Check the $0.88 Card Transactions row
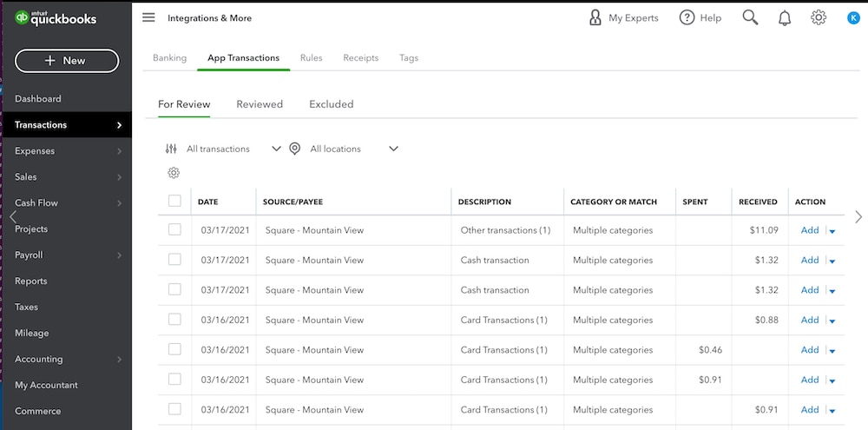Image resolution: width=868 pixels, height=430 pixels. click(174, 319)
